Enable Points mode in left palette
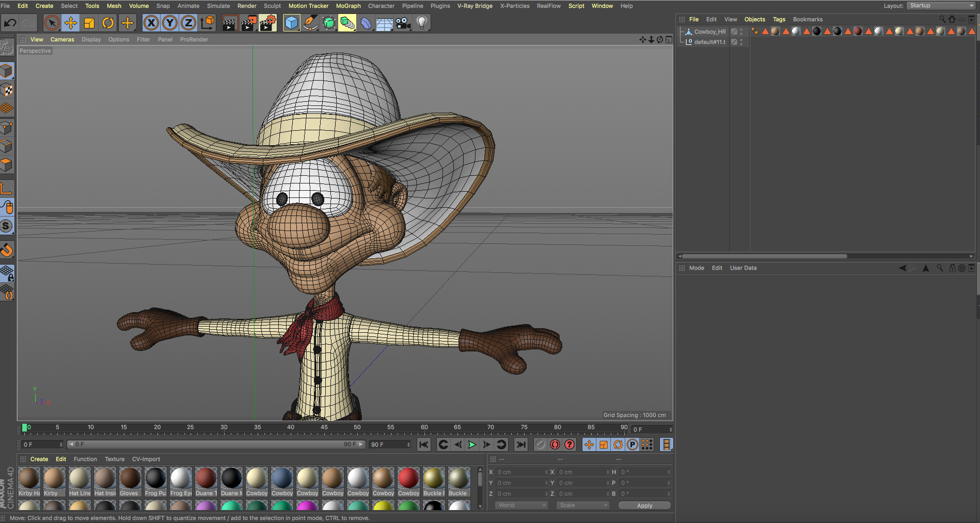Image resolution: width=980 pixels, height=523 pixels. 7,128
